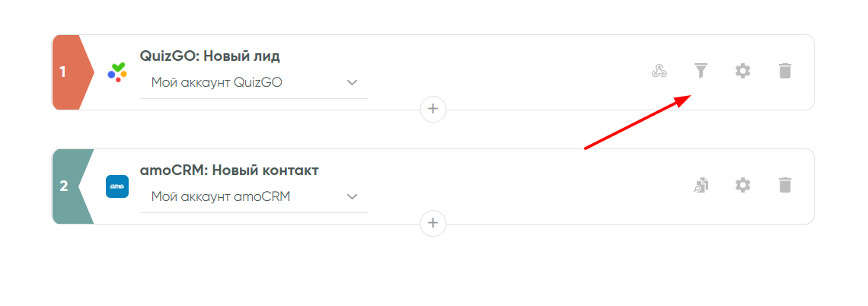Add a step with plus below amoCRM

(433, 223)
